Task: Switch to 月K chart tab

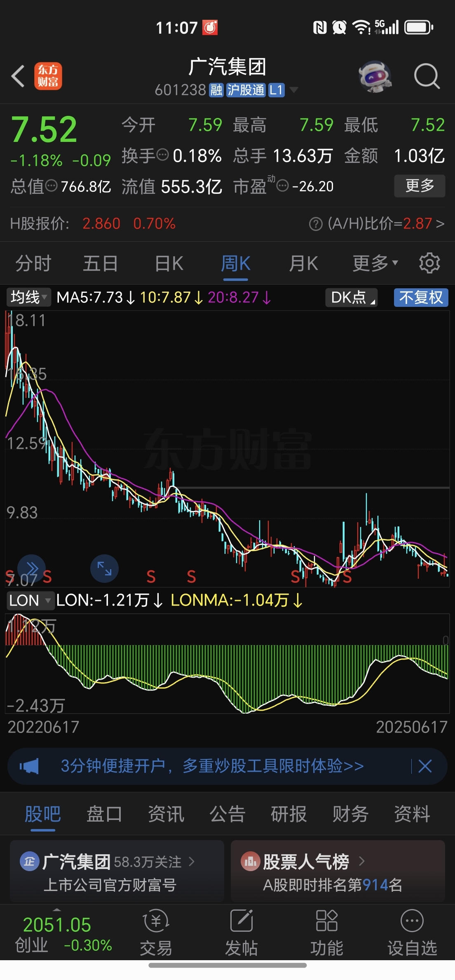Action: click(303, 263)
